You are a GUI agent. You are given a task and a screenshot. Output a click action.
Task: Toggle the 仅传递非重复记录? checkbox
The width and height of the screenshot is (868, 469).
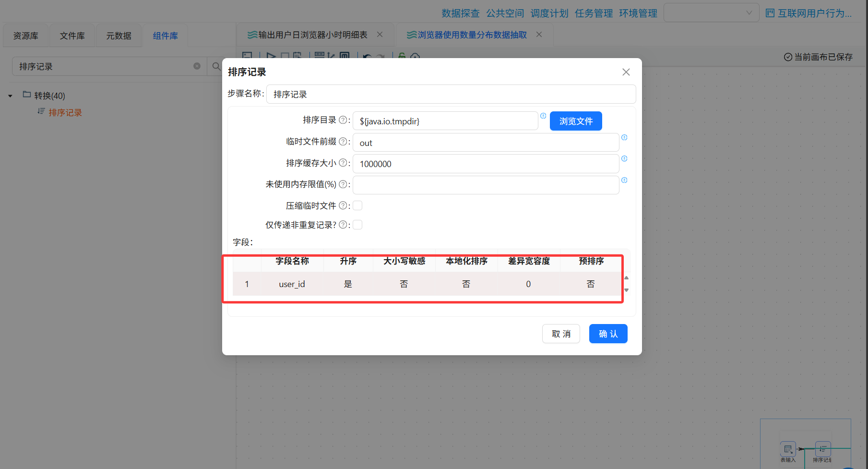(357, 225)
